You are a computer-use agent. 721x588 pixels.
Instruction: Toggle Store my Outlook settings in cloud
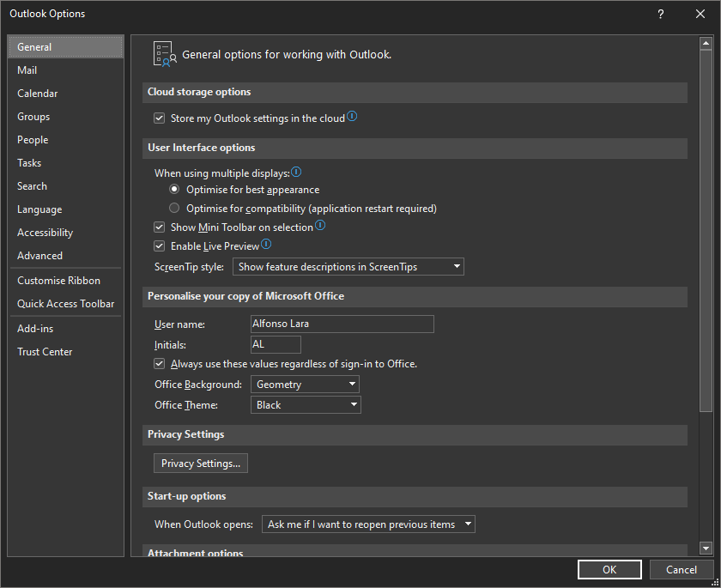(x=159, y=118)
